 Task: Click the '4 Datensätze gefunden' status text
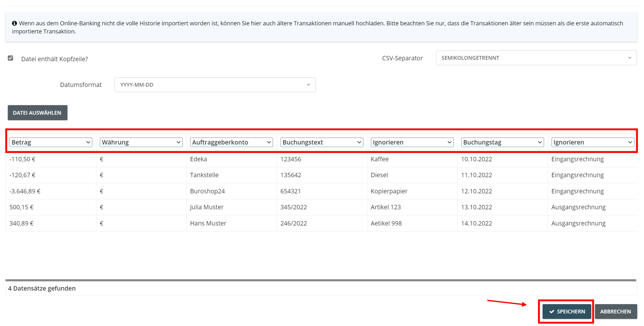coord(42,288)
